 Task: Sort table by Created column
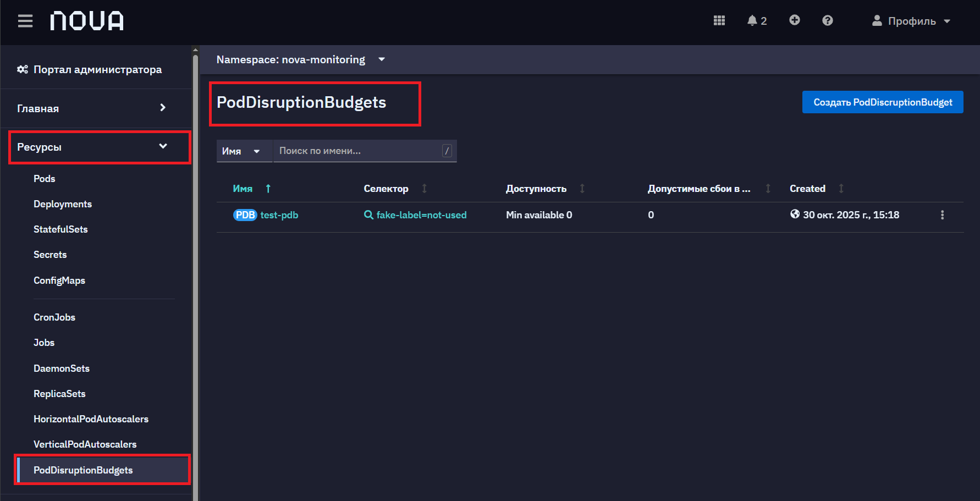coord(817,189)
